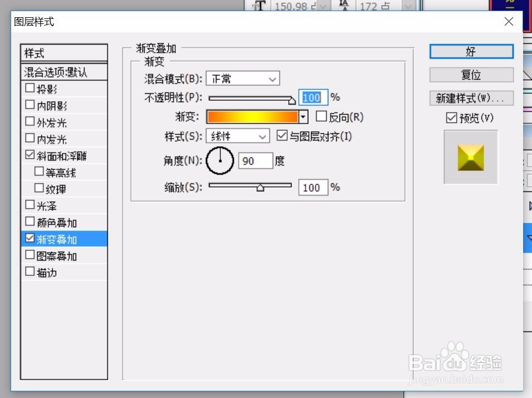Open the 样式 gradient style dropdown

coord(238,135)
